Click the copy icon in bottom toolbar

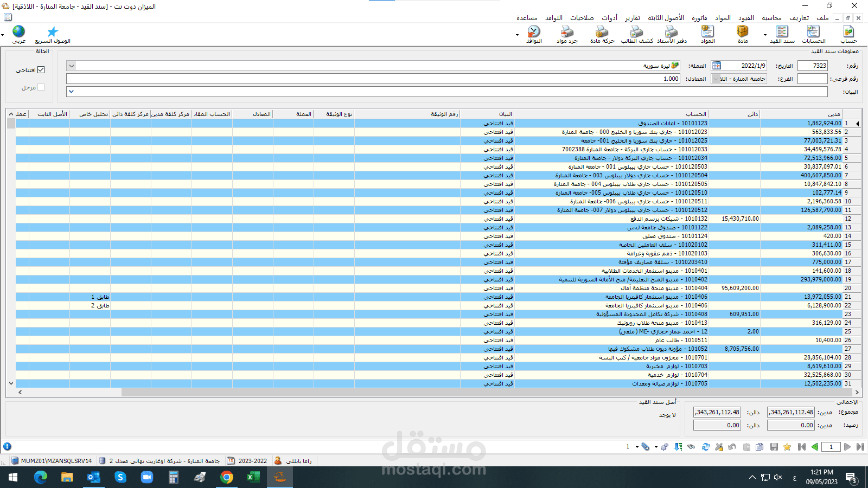pyautogui.click(x=759, y=447)
